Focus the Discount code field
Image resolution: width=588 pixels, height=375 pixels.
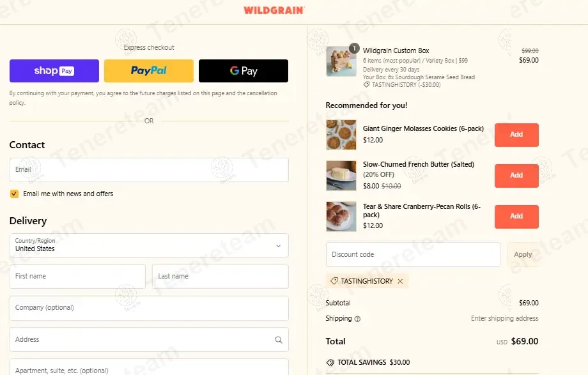point(413,255)
